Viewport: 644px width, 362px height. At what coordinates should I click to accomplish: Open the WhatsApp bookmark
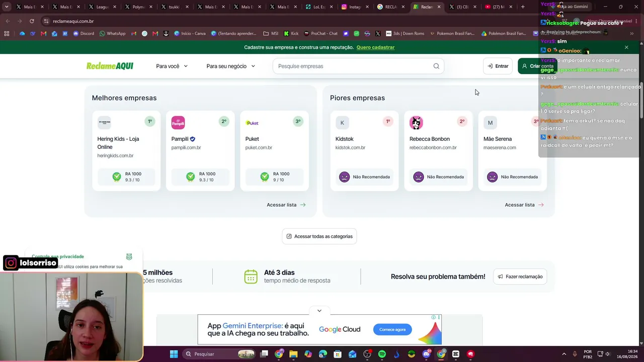113,34
